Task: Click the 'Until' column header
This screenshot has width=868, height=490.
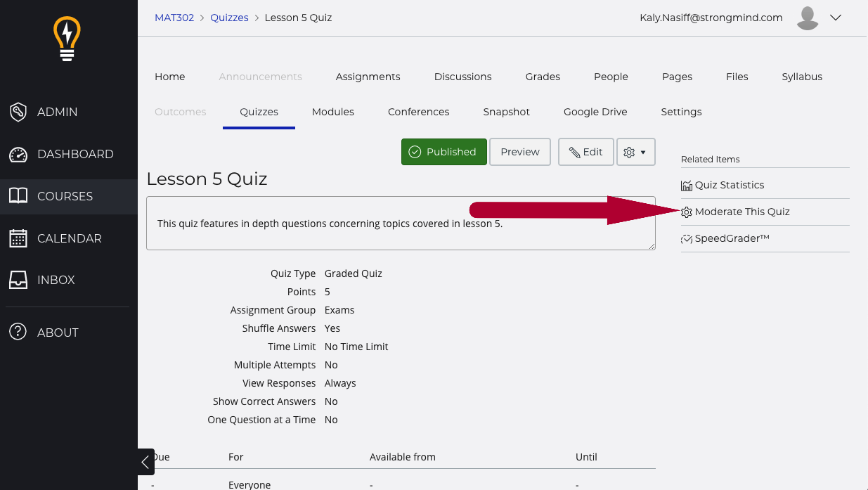Action: [586, 457]
